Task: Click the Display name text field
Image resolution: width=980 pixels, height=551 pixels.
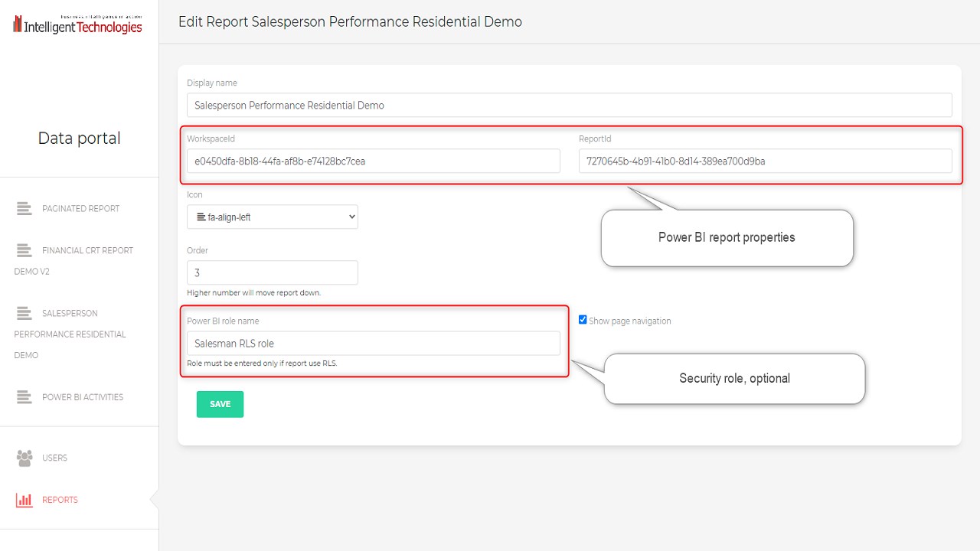Action: (569, 105)
